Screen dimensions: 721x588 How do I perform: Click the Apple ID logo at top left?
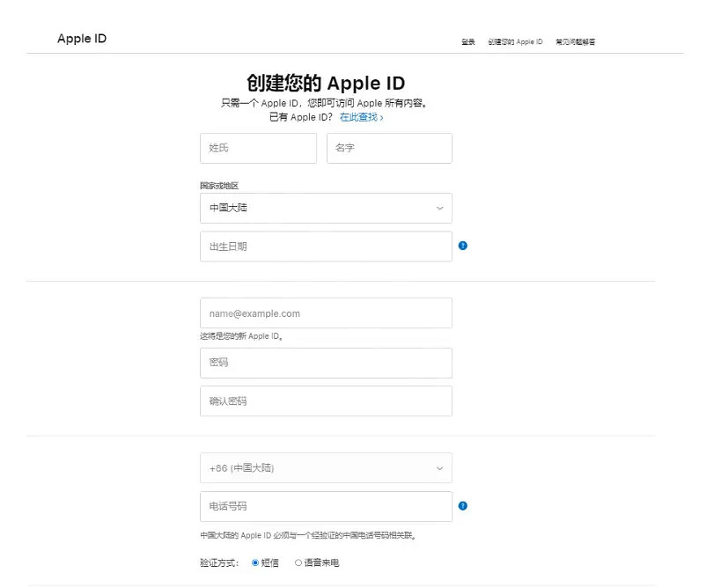pyautogui.click(x=81, y=38)
